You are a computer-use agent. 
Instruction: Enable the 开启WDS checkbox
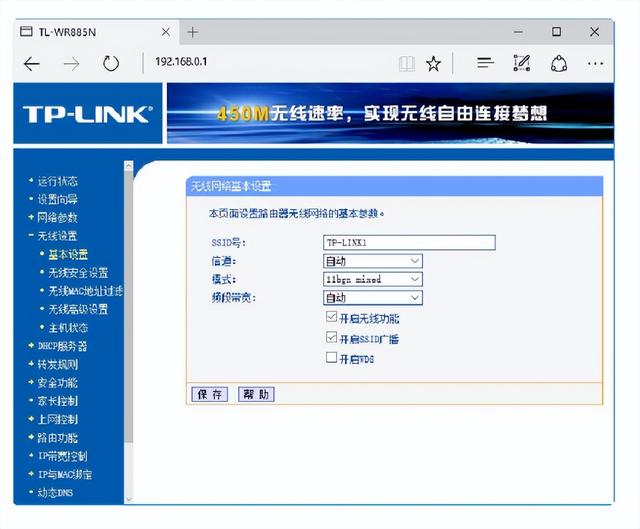click(x=331, y=358)
